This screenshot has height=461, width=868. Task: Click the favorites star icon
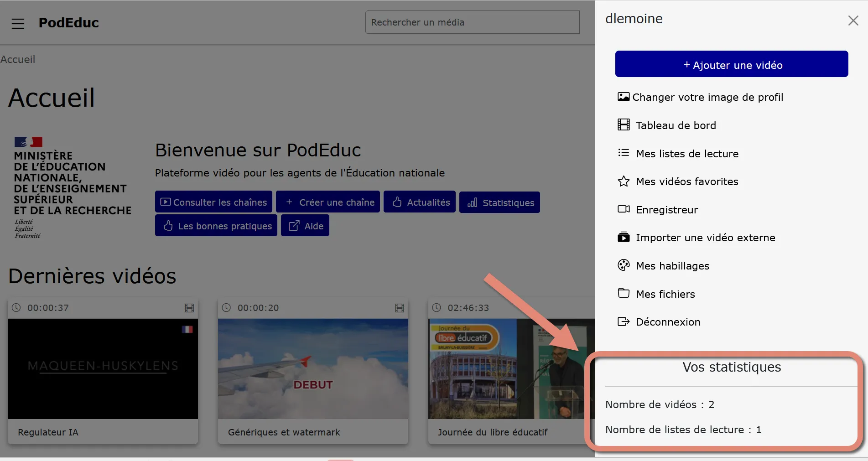624,181
